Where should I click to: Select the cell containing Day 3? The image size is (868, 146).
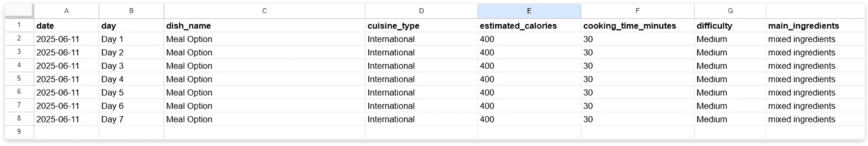click(131, 65)
